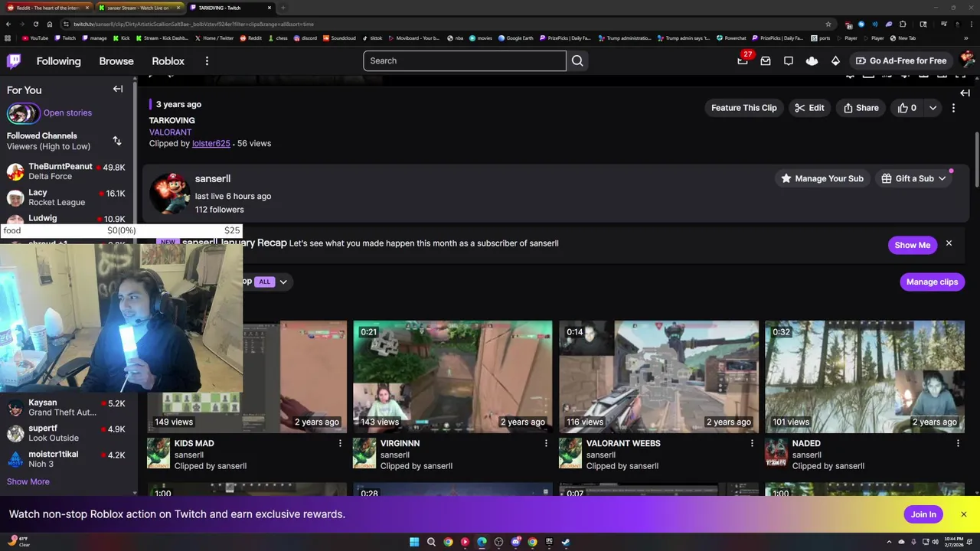Expand the reaction chevron next to like
This screenshot has height=551, width=980.
[933, 108]
